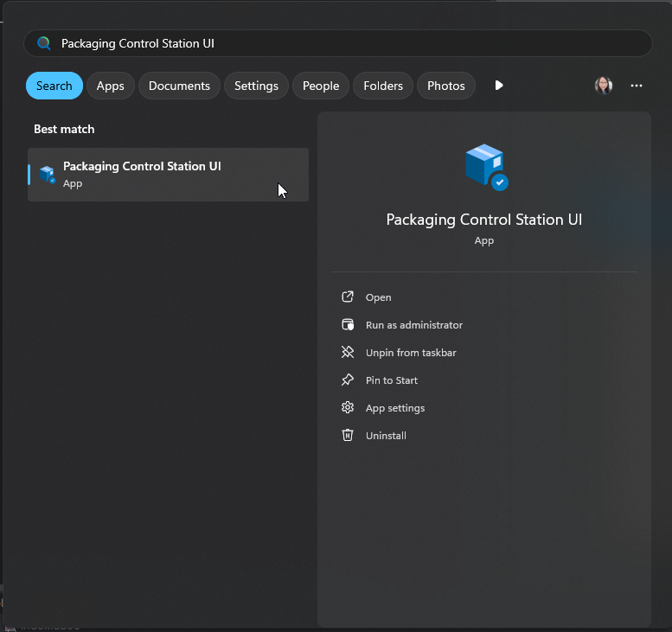This screenshot has height=632, width=672.
Task: Click the small app icon in Best match
Action: [x=48, y=175]
